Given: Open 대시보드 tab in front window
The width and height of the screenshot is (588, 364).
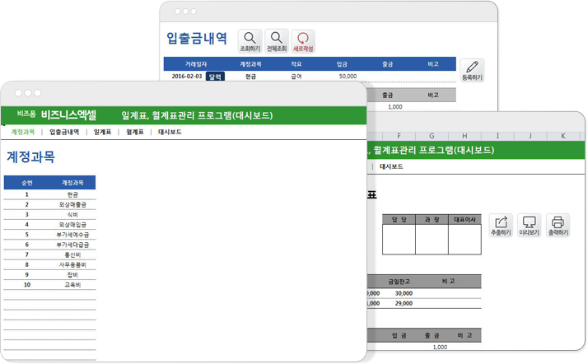Looking at the screenshot, I should [x=170, y=132].
